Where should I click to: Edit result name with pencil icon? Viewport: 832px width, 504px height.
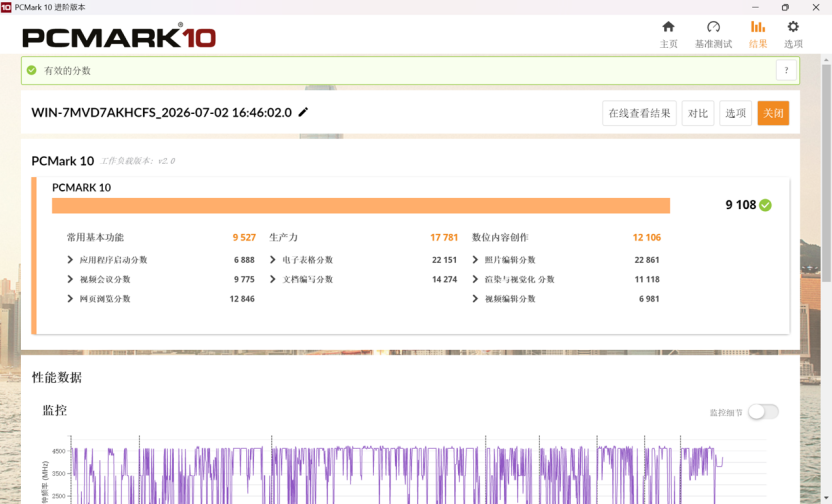click(x=303, y=112)
